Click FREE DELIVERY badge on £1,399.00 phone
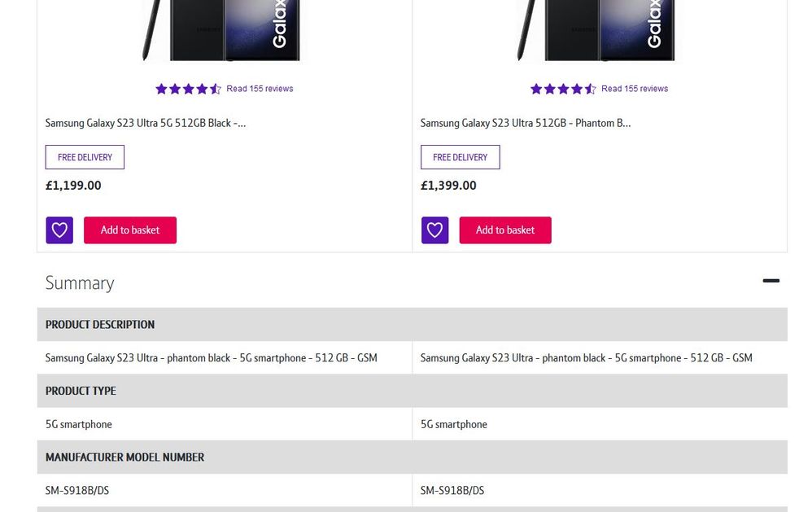 [x=460, y=157]
